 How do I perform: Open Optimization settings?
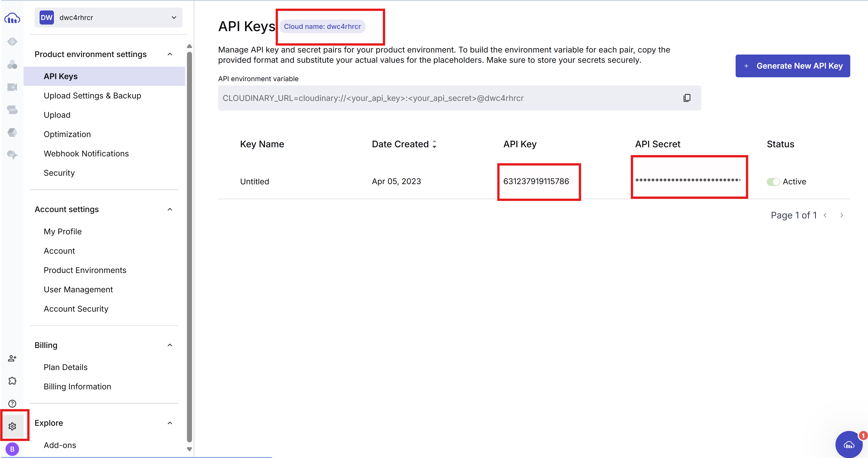point(67,134)
